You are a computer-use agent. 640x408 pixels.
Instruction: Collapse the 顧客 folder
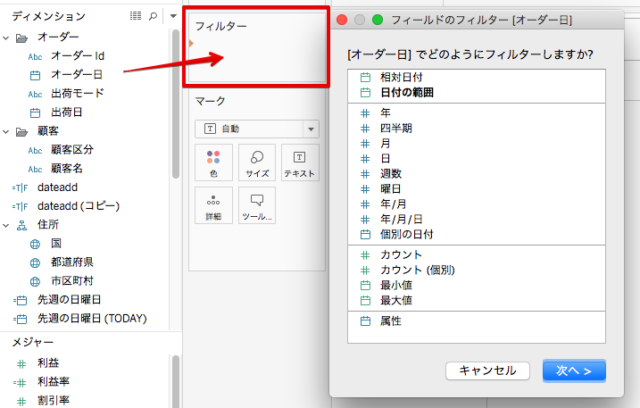coord(6,132)
